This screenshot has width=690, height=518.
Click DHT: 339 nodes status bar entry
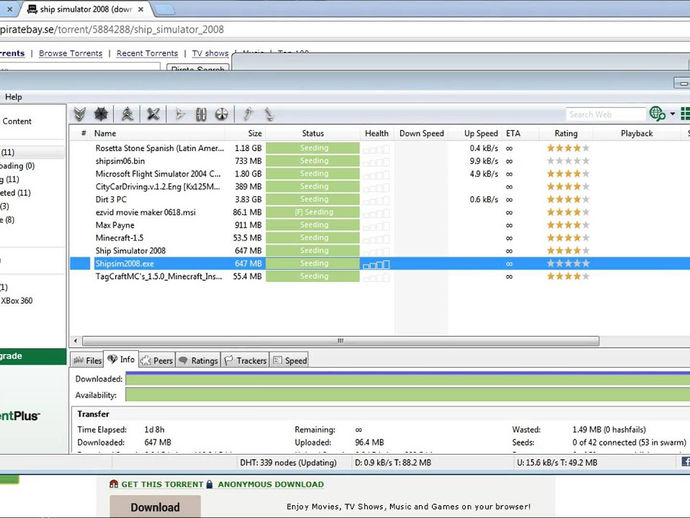pyautogui.click(x=288, y=463)
